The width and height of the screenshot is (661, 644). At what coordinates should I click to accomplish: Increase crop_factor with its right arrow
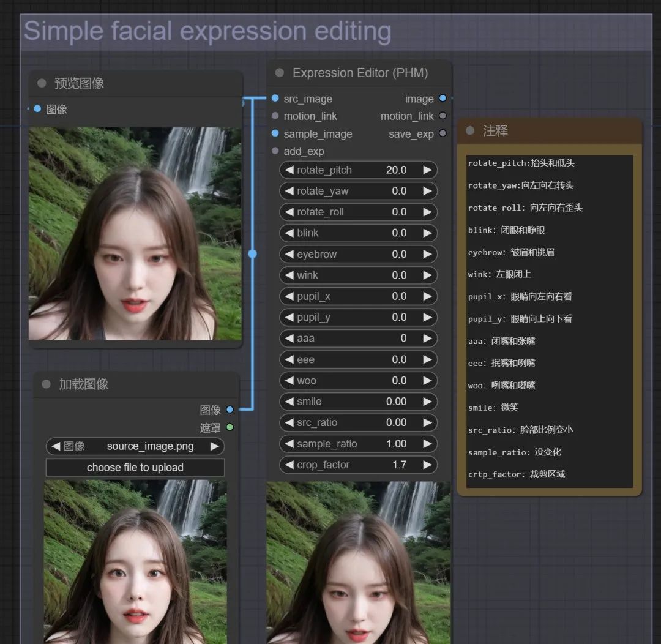point(427,465)
